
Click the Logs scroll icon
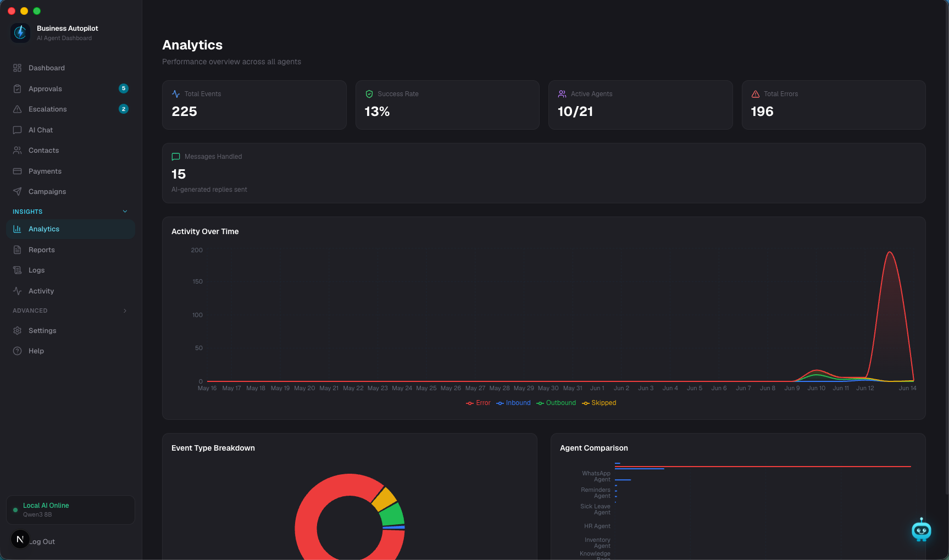click(x=17, y=270)
